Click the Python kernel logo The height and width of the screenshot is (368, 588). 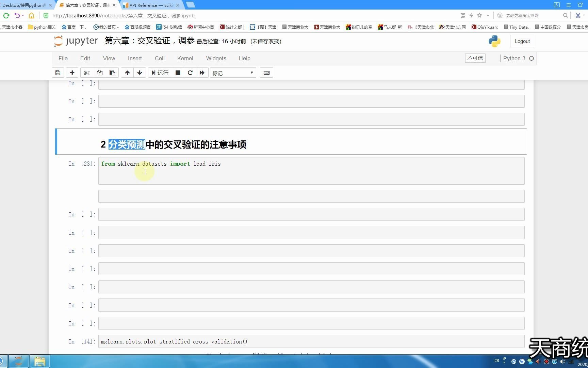click(494, 41)
